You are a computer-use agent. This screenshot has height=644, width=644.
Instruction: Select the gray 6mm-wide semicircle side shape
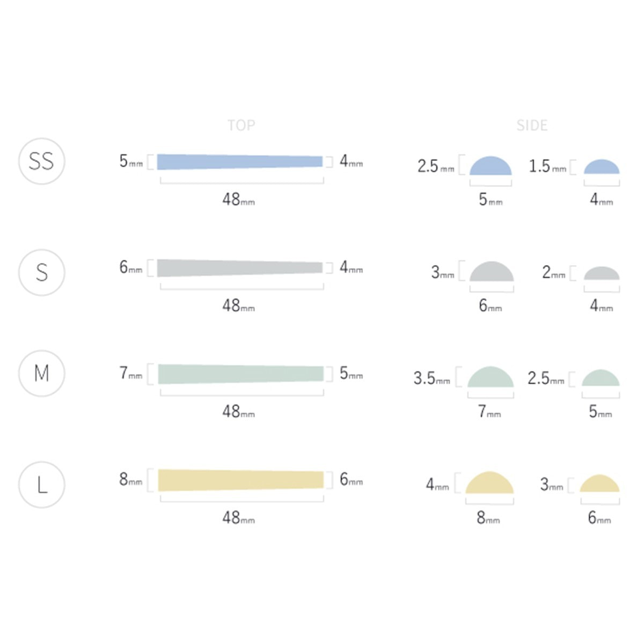(492, 273)
